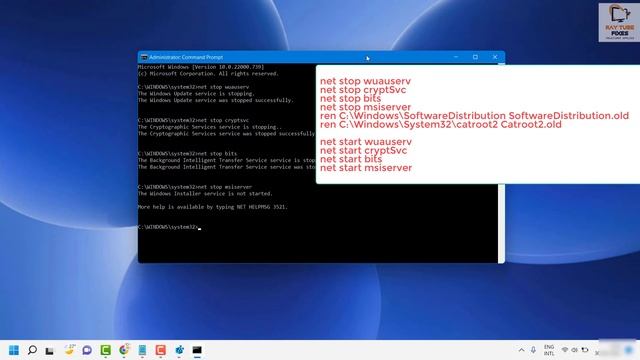Show hidden system tray icons
Screen dimensions: 640x360
pyautogui.click(x=521, y=350)
